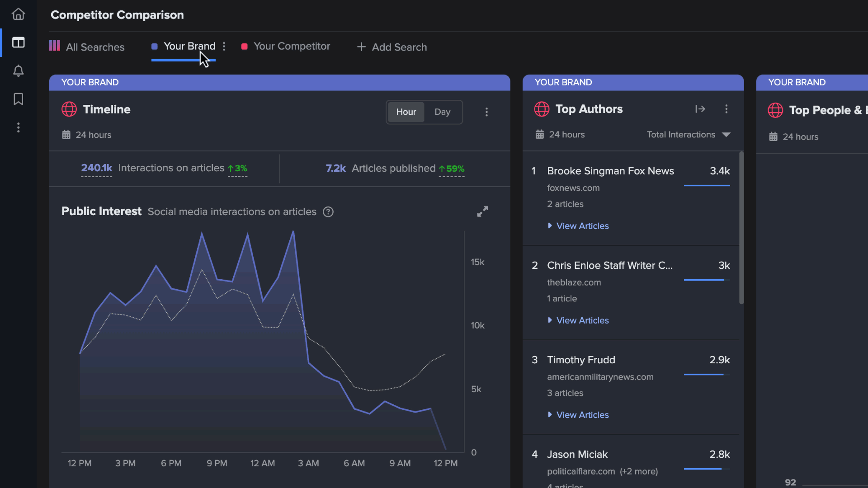This screenshot has width=868, height=488.
Task: Toggle the Your Brand color indicator square
Action: pyautogui.click(x=154, y=47)
